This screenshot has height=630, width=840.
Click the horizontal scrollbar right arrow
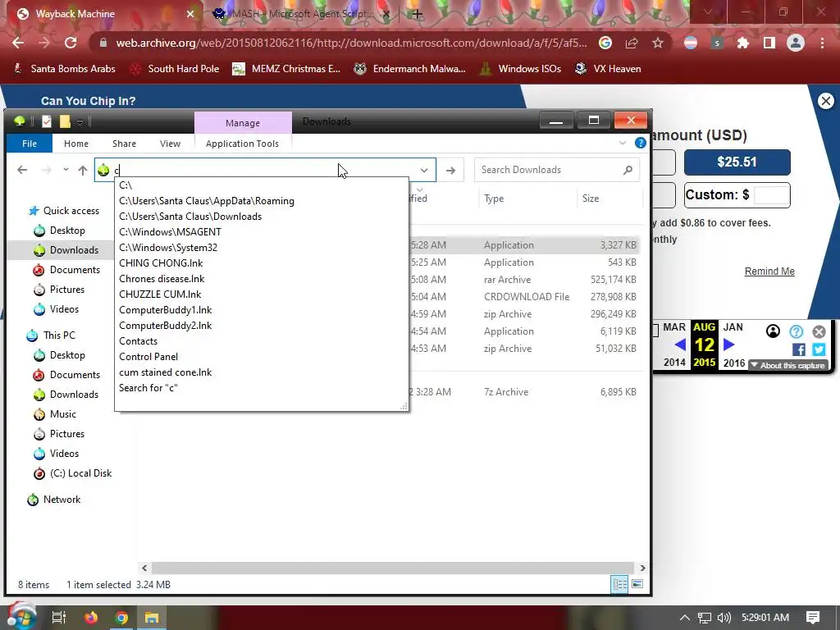coord(642,568)
